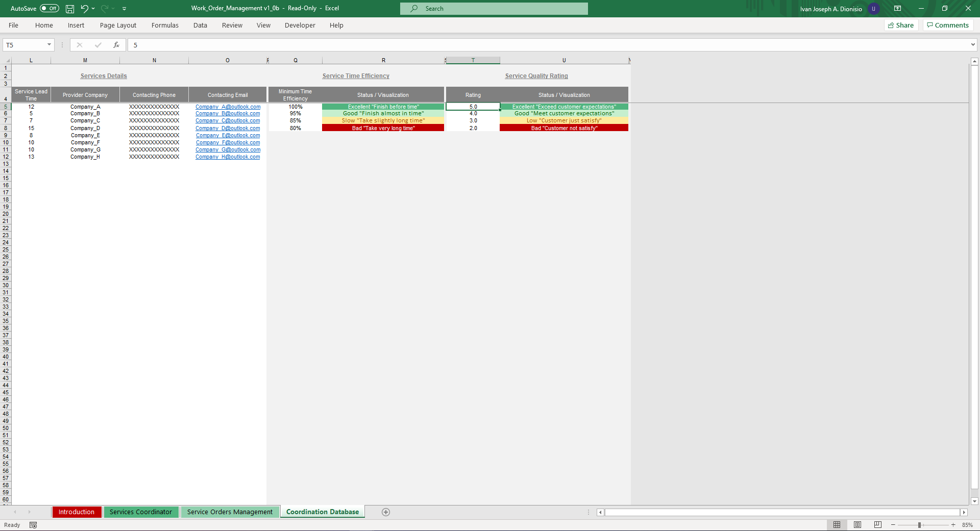Switch to the Insert ribbon tab
Image resolution: width=980 pixels, height=531 pixels.
76,25
